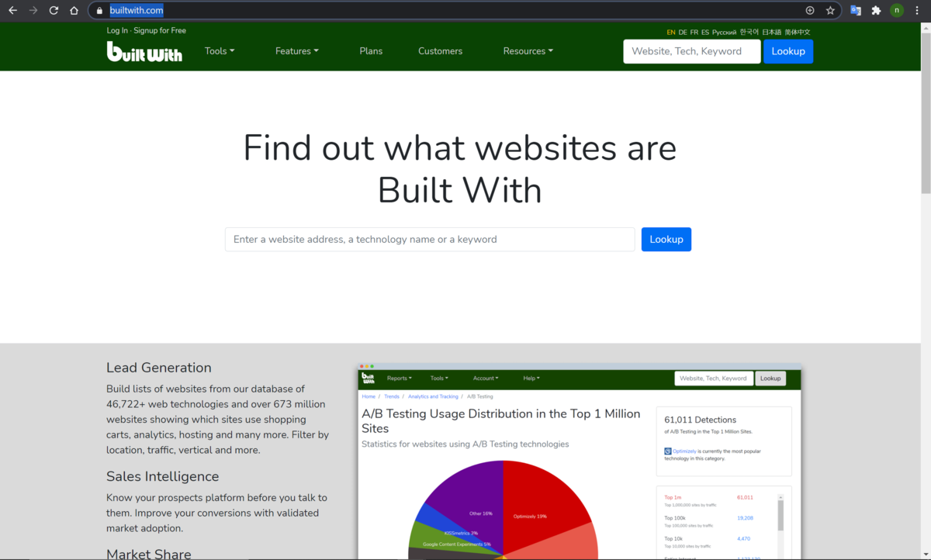Screen dimensions: 931x560
Task: Click the gray Lookup button in preview
Action: (770, 379)
